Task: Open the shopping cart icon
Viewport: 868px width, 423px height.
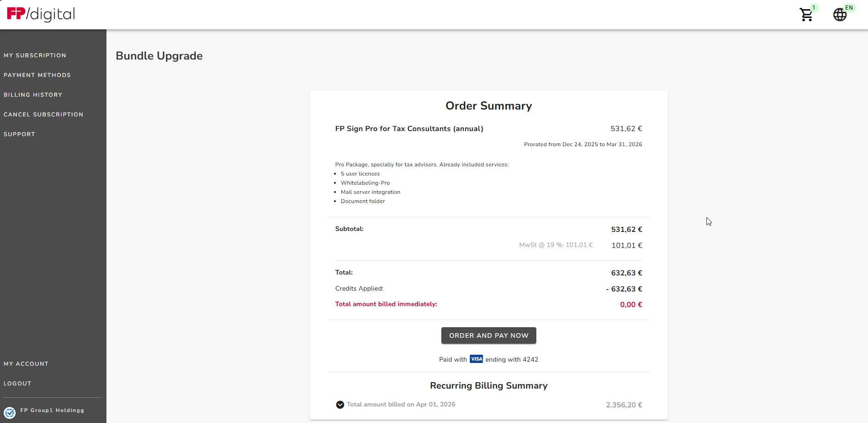Action: point(806,15)
